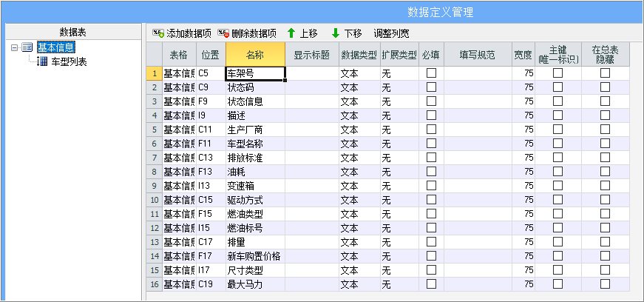Click the 描述 name cell
The height and width of the screenshot is (302, 644).
click(x=256, y=115)
